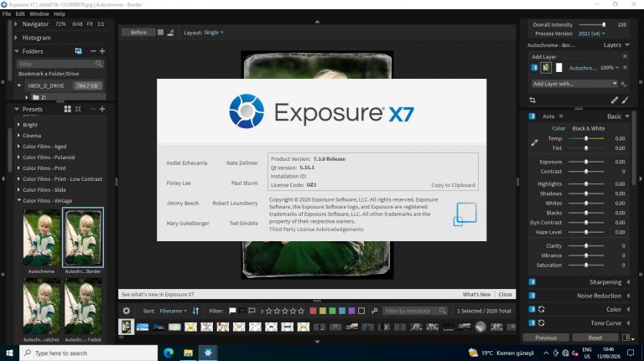This screenshot has width=644, height=361.
Task: Open the Process Version dropdown
Action: pyautogui.click(x=591, y=34)
